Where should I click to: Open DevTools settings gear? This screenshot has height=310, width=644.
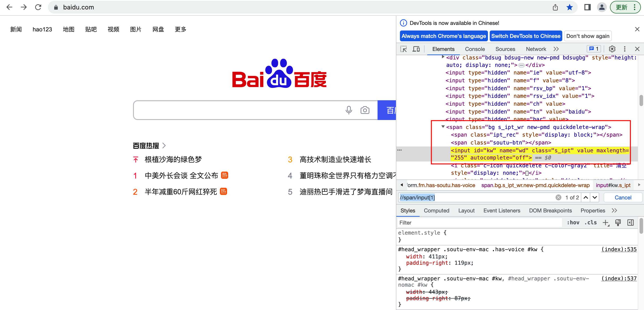(612, 49)
